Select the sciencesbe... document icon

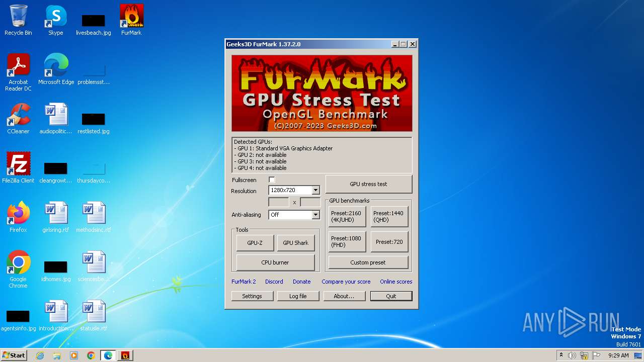[x=94, y=266]
